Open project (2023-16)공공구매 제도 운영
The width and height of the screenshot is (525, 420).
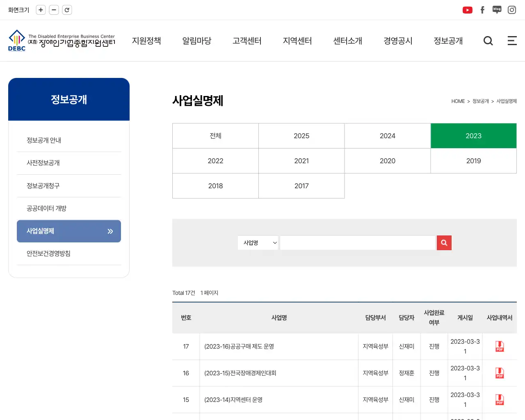coord(239,347)
